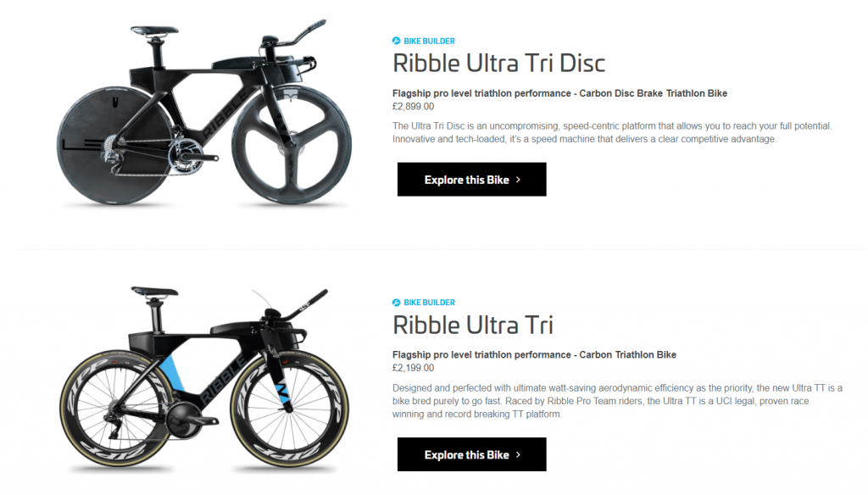The width and height of the screenshot is (868, 495).
Task: Click the Ultra Tri Disc description paragraph
Action: coord(612,132)
